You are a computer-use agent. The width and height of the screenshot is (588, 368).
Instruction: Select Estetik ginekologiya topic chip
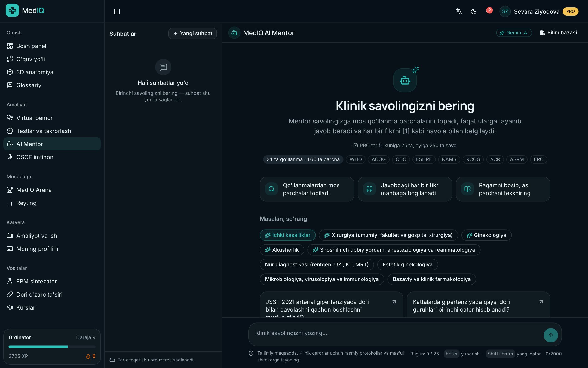[x=408, y=265]
